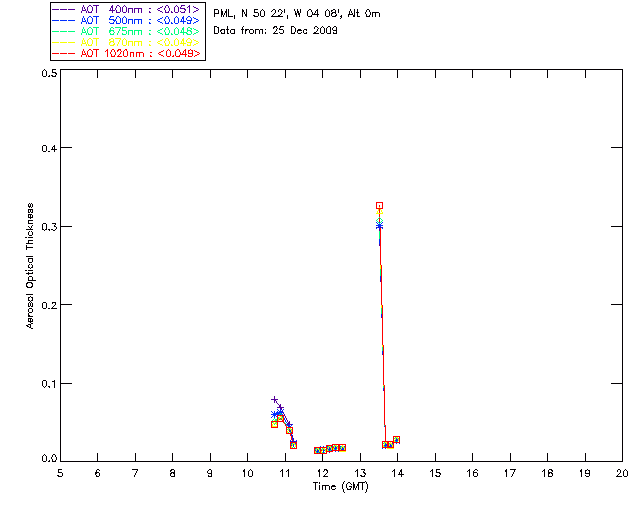This screenshot has height=512, width=640.
Task: Click the red dashed line sample in legend
Action: [64, 53]
